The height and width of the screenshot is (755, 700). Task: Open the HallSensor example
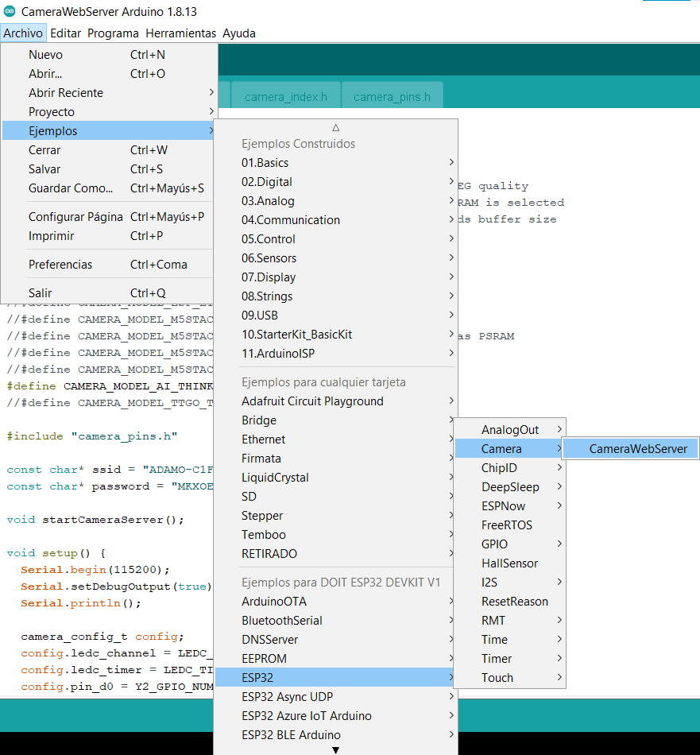click(509, 563)
